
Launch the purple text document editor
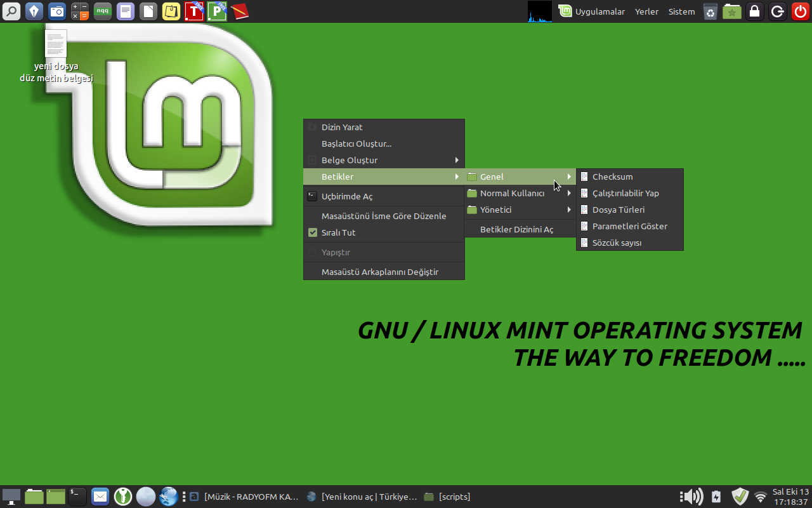(x=126, y=11)
